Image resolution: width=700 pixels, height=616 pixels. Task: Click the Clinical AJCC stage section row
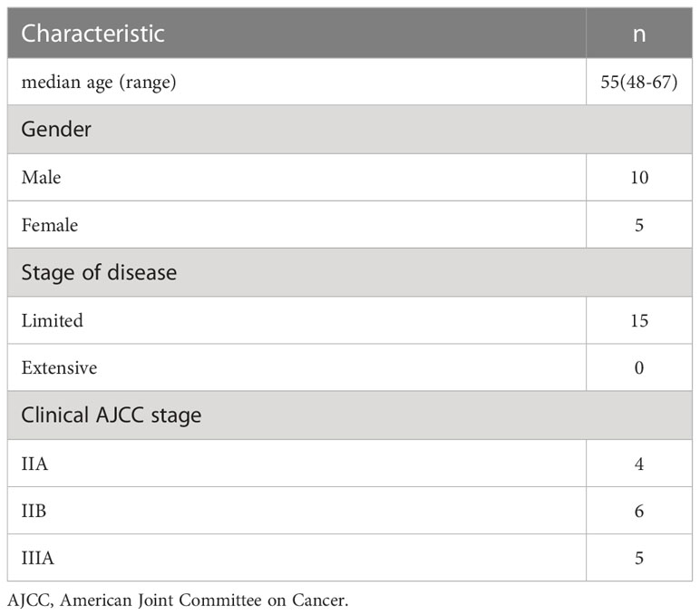pyautogui.click(x=350, y=416)
